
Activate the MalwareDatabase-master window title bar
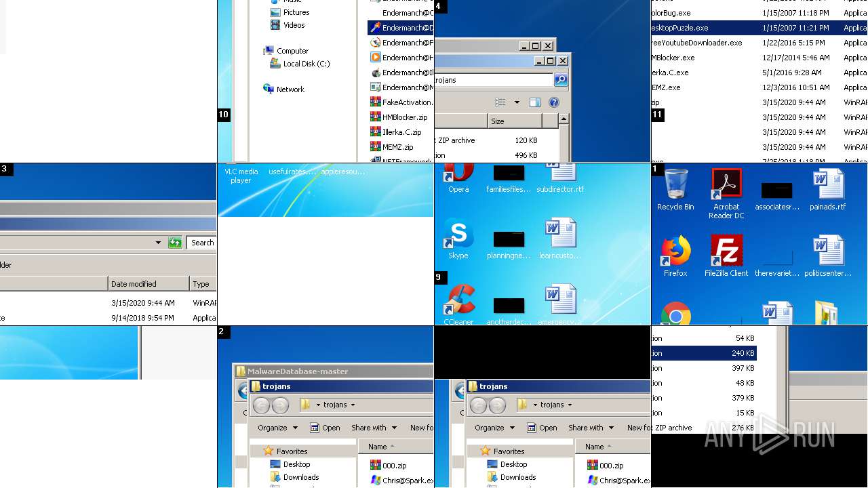pos(334,371)
